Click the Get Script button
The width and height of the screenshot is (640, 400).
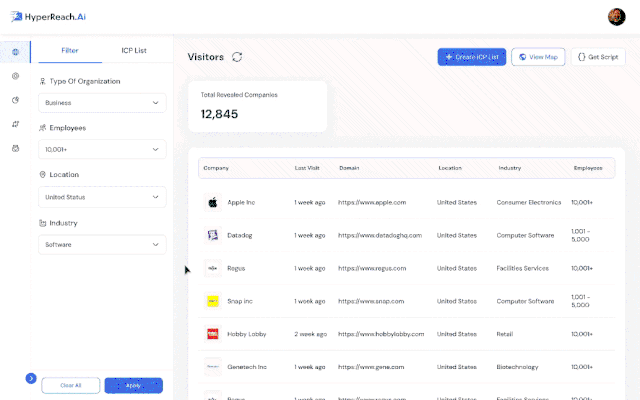tap(599, 57)
